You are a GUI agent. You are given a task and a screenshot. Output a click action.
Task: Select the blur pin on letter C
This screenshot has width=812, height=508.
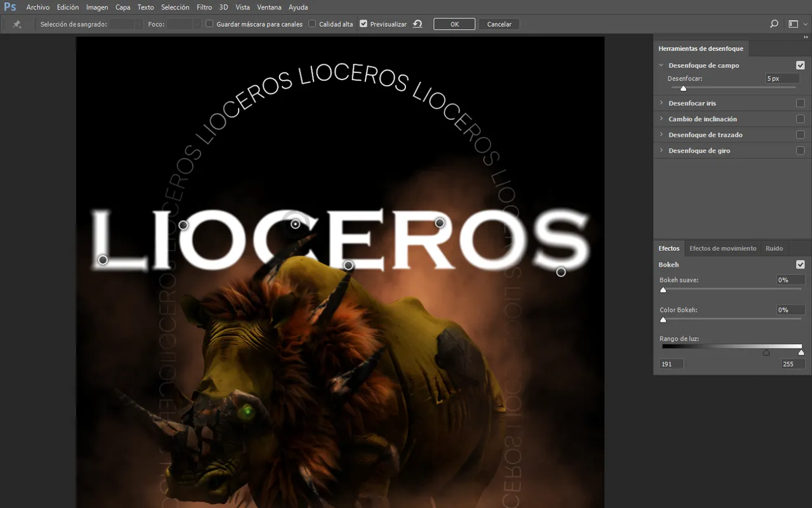pos(295,224)
